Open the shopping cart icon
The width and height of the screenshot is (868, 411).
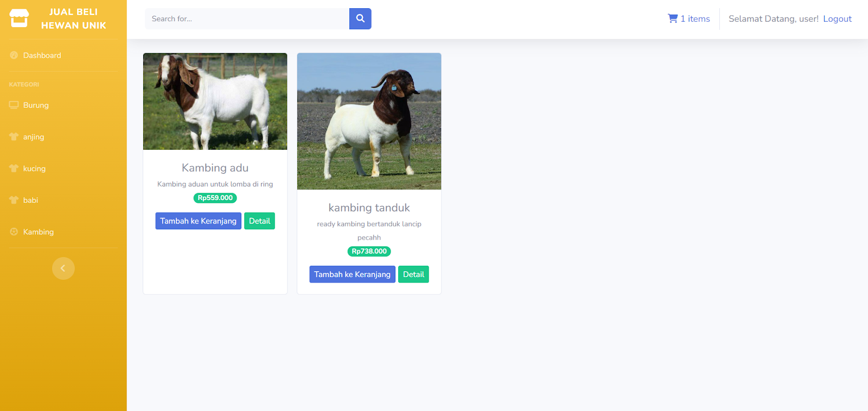[x=673, y=18]
